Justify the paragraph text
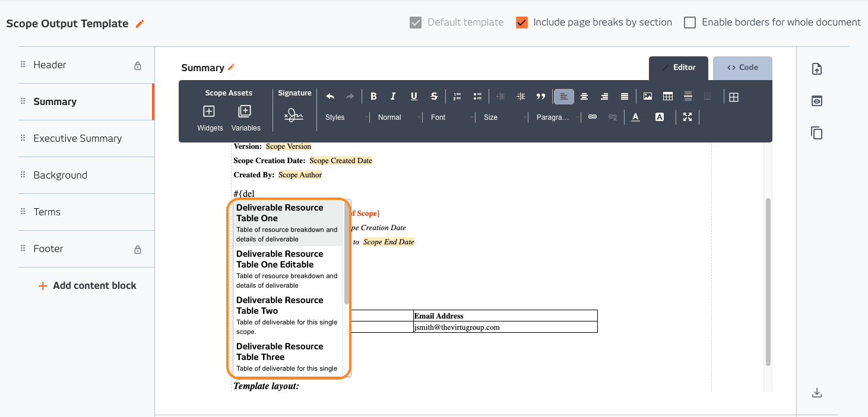The image size is (868, 417). [625, 97]
